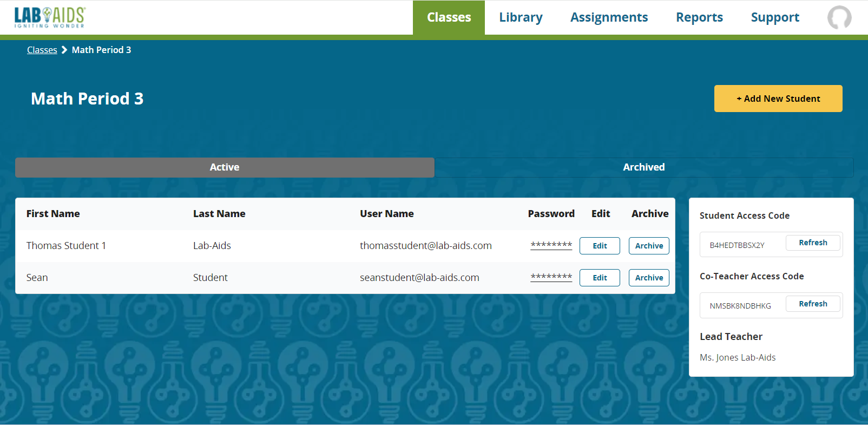Image resolution: width=868 pixels, height=425 pixels.
Task: Click the Lab-Aids logo
Action: tap(50, 17)
